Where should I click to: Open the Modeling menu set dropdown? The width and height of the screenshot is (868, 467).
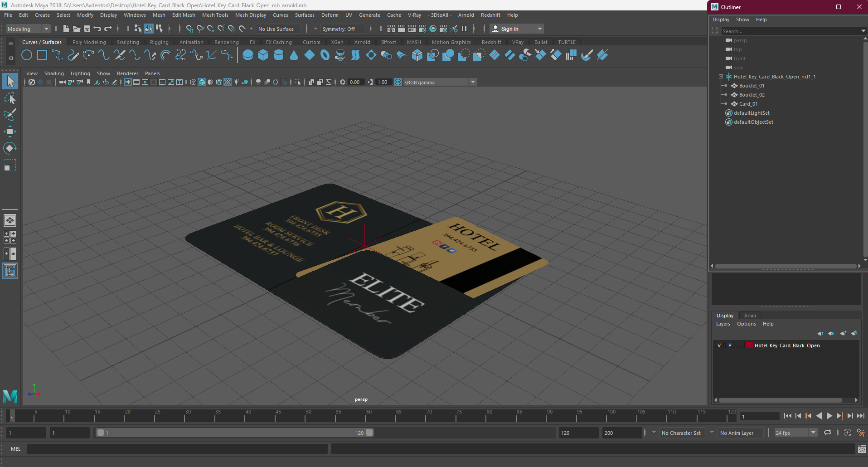[28, 29]
